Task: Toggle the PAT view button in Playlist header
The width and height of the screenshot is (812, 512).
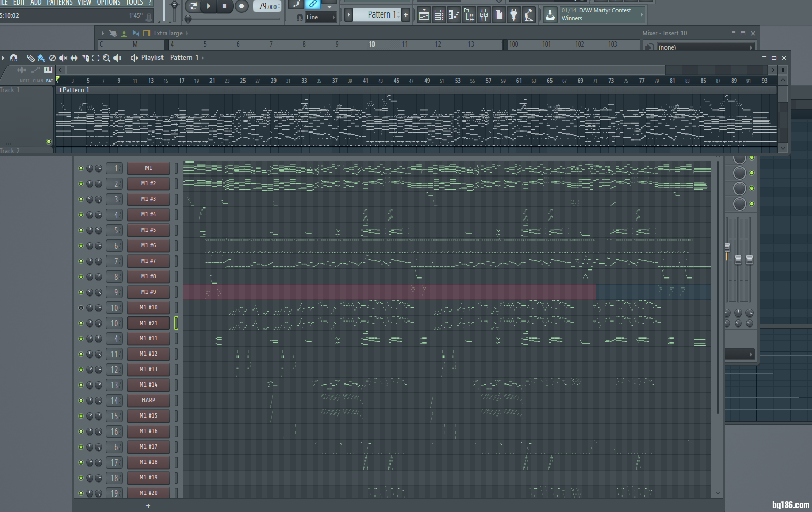Action: (x=49, y=81)
